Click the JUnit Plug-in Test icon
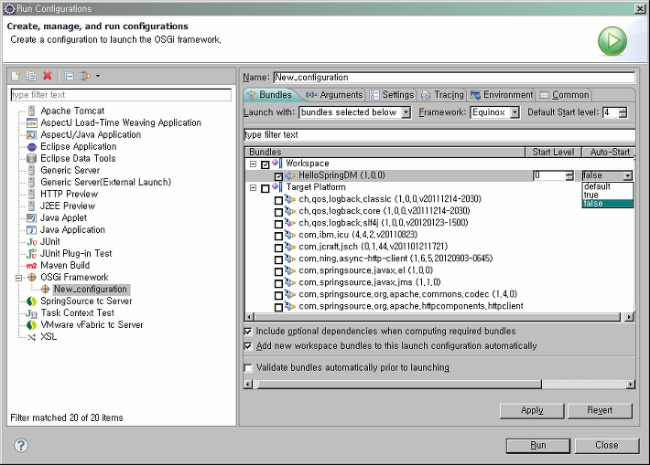The width and height of the screenshot is (650, 465). [32, 254]
